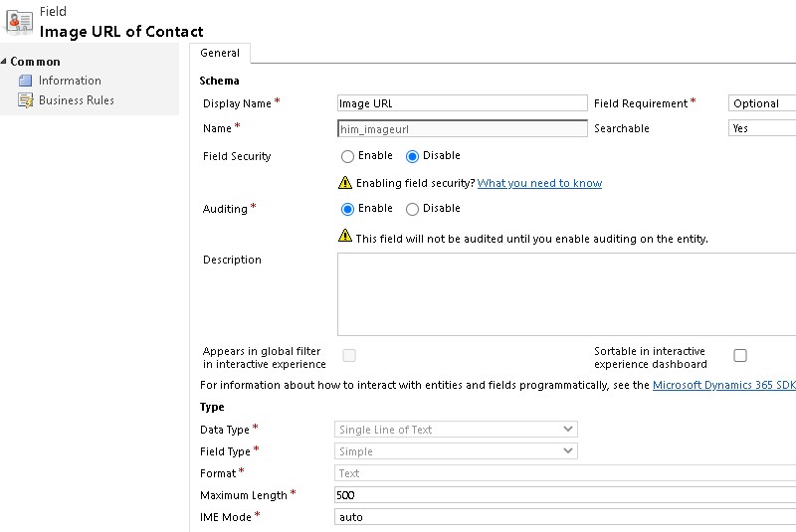Click the 'Type' section heading

[212, 407]
